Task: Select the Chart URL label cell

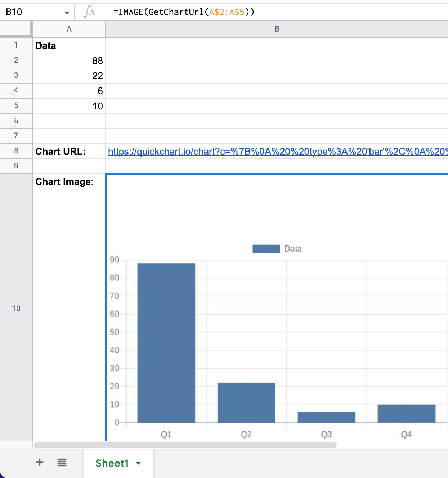Action: coord(69,152)
